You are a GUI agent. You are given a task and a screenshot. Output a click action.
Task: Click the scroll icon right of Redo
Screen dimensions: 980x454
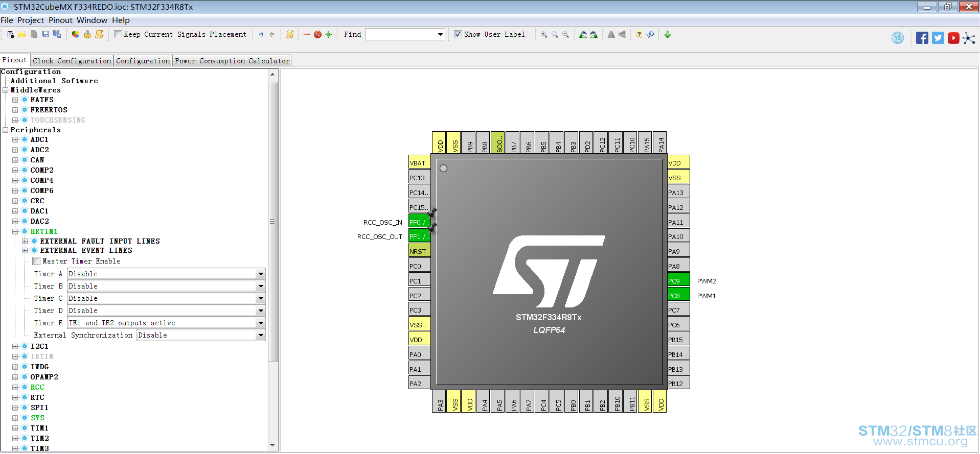[290, 35]
